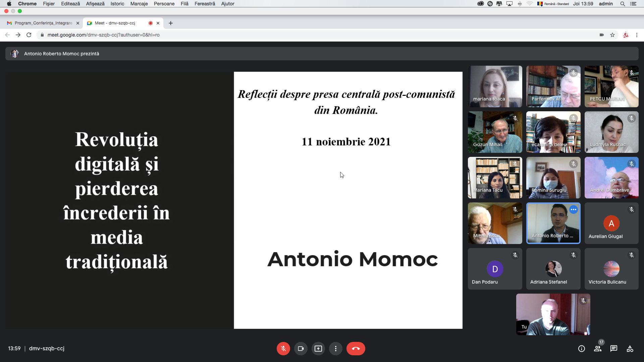Open macOS Spotlight search
644x362 pixels.
(x=623, y=4)
